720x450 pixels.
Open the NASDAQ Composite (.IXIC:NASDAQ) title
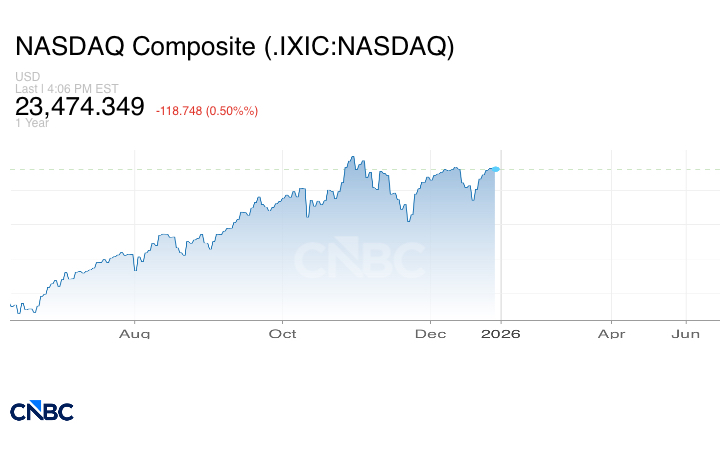tap(234, 46)
